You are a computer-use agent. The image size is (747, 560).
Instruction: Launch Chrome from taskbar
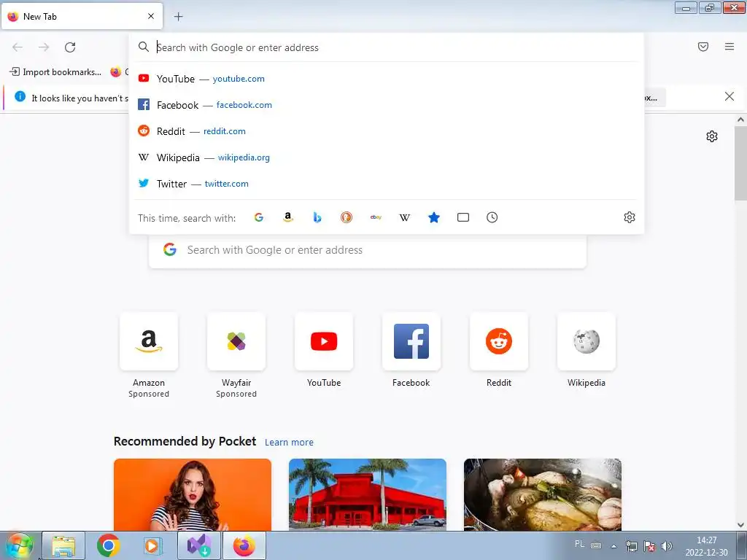pyautogui.click(x=108, y=545)
